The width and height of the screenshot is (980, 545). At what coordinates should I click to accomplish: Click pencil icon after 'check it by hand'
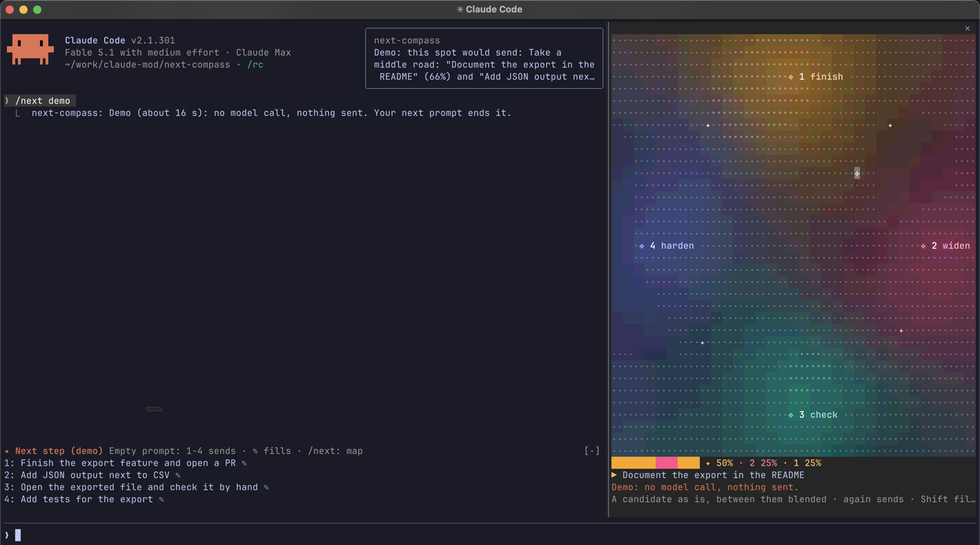click(x=266, y=488)
